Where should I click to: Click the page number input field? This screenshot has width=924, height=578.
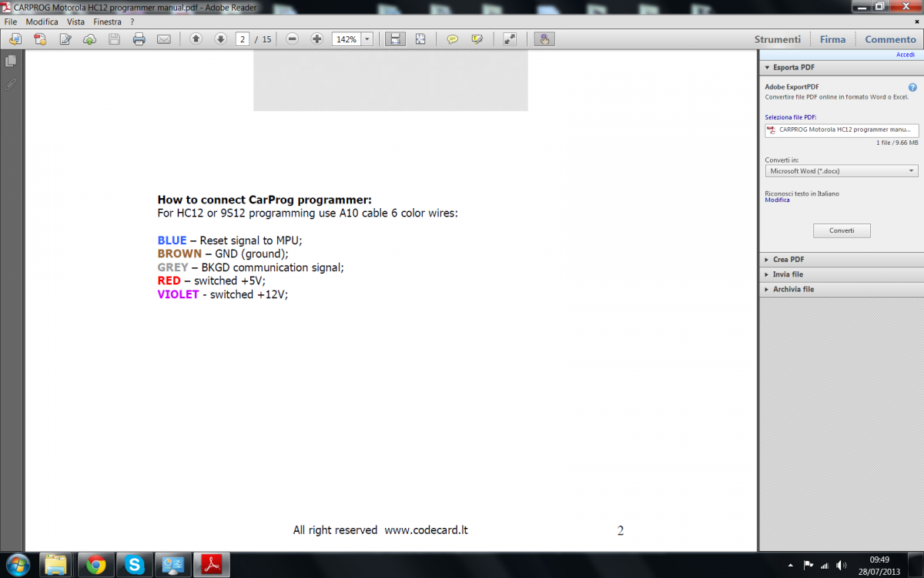[x=242, y=39]
